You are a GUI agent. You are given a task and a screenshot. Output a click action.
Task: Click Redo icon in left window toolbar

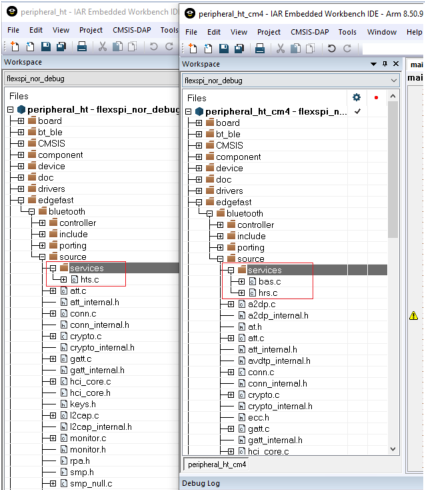tap(169, 46)
